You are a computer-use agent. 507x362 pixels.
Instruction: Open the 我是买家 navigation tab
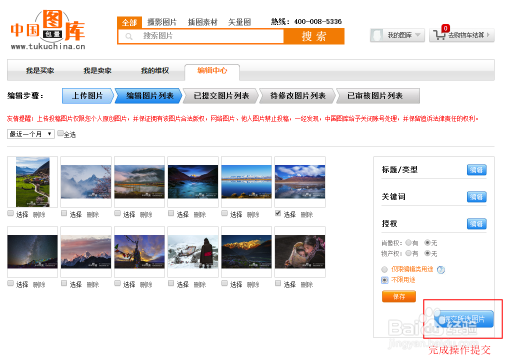tap(40, 71)
